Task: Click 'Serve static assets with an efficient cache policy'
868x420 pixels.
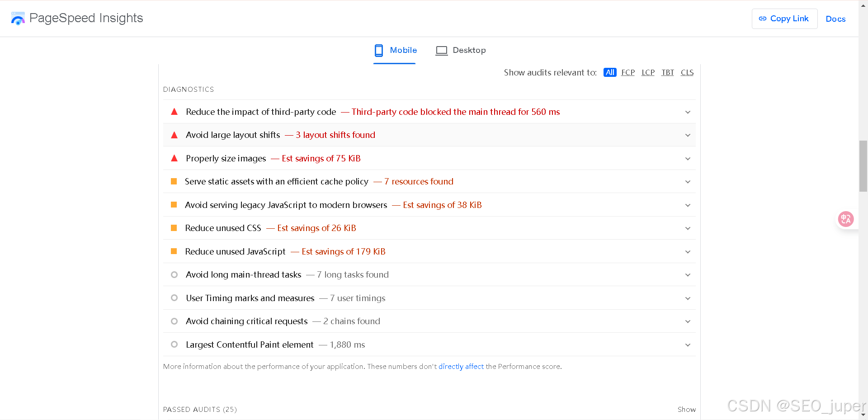Action: tap(277, 181)
